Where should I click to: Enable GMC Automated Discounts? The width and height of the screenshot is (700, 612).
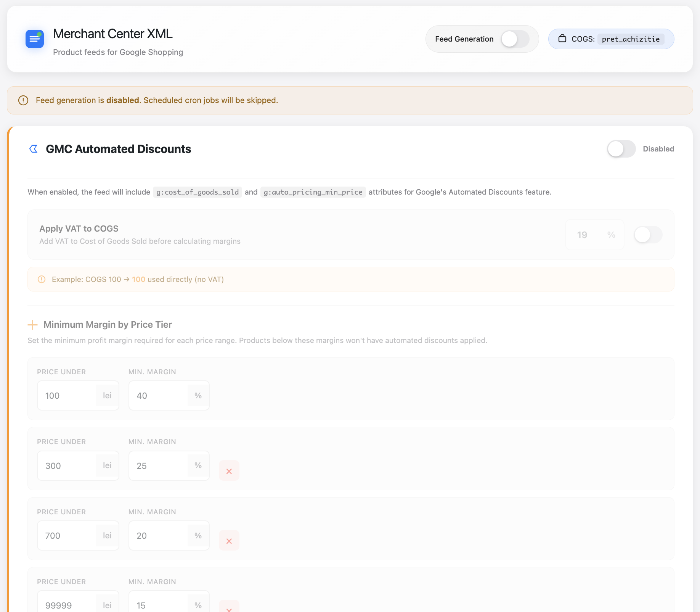click(621, 149)
